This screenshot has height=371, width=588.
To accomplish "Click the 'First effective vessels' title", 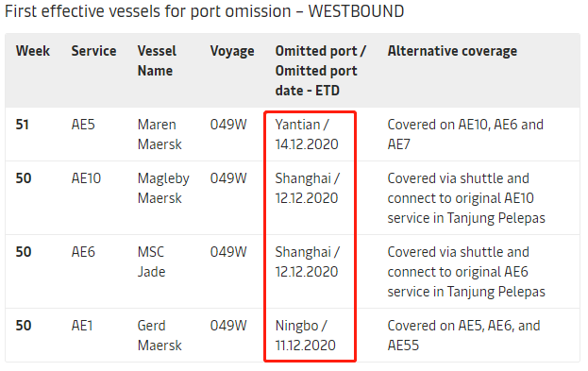I will pos(205,11).
